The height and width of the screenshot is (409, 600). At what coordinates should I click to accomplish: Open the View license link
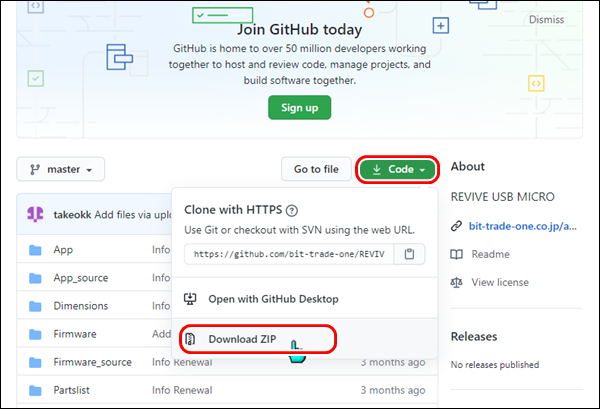point(500,282)
